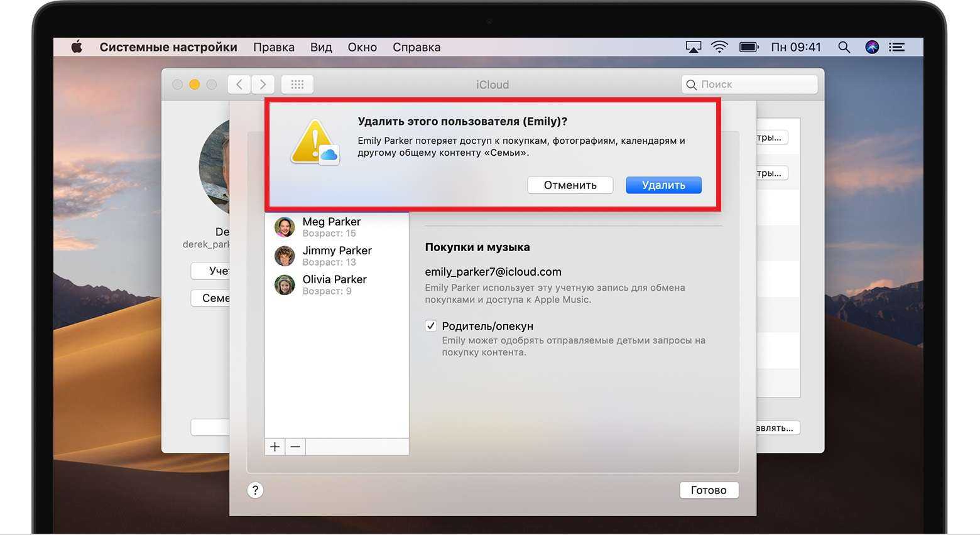Go back with the left chevron
The height and width of the screenshot is (535, 980).
(x=239, y=84)
